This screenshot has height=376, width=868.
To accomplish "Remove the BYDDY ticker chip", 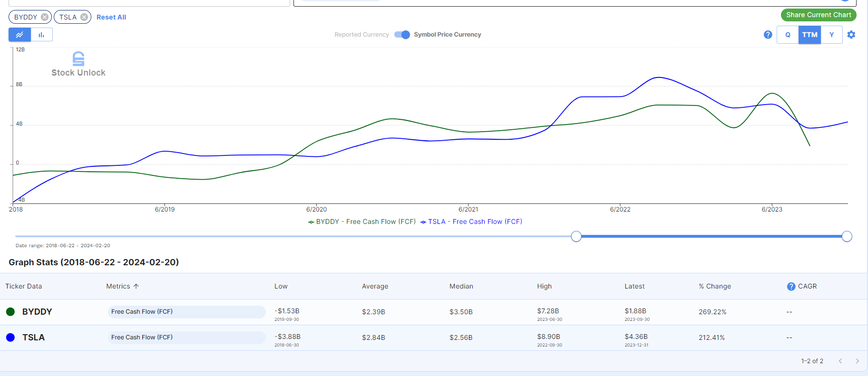I will [x=45, y=17].
